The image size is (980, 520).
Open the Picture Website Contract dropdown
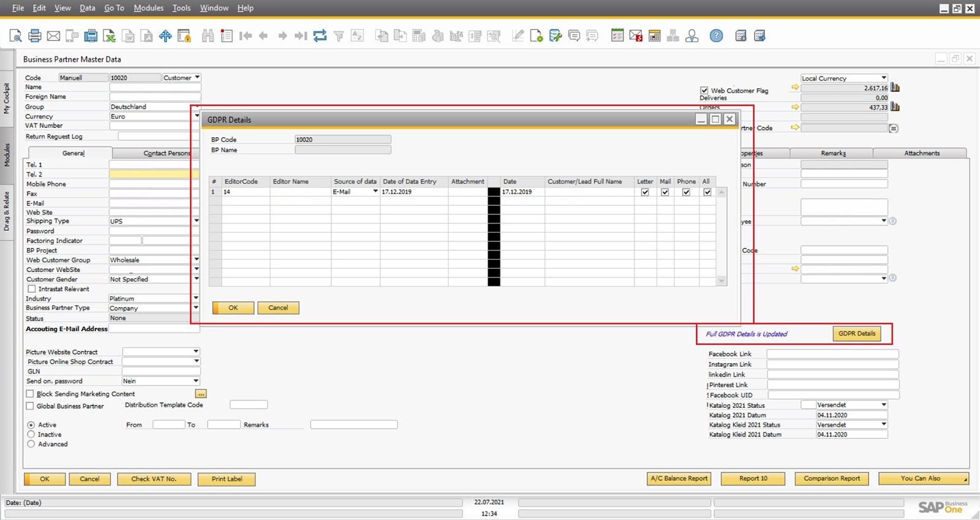point(196,352)
